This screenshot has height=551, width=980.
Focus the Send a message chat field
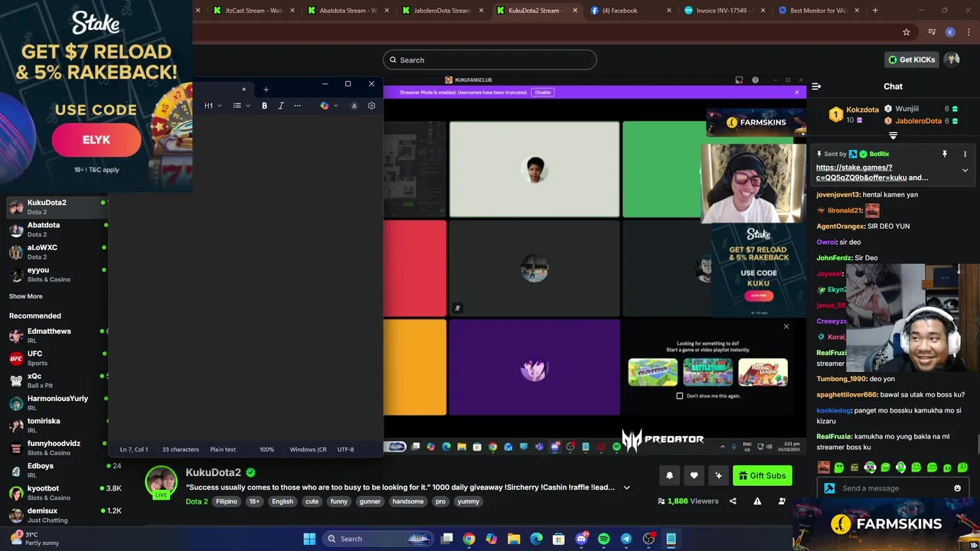895,488
